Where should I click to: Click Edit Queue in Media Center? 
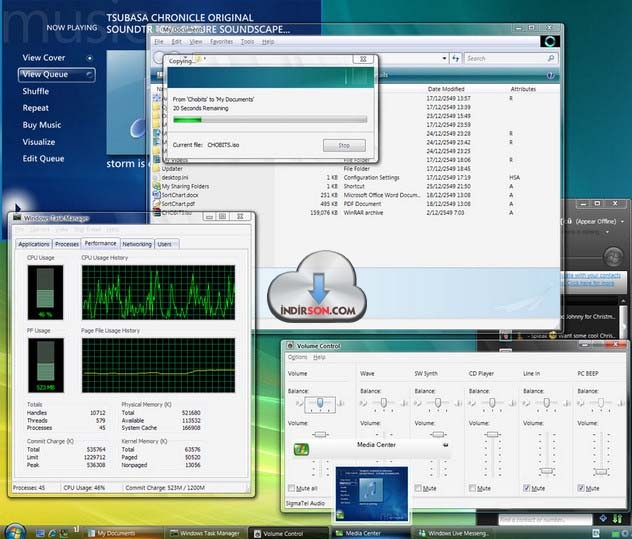pos(43,158)
